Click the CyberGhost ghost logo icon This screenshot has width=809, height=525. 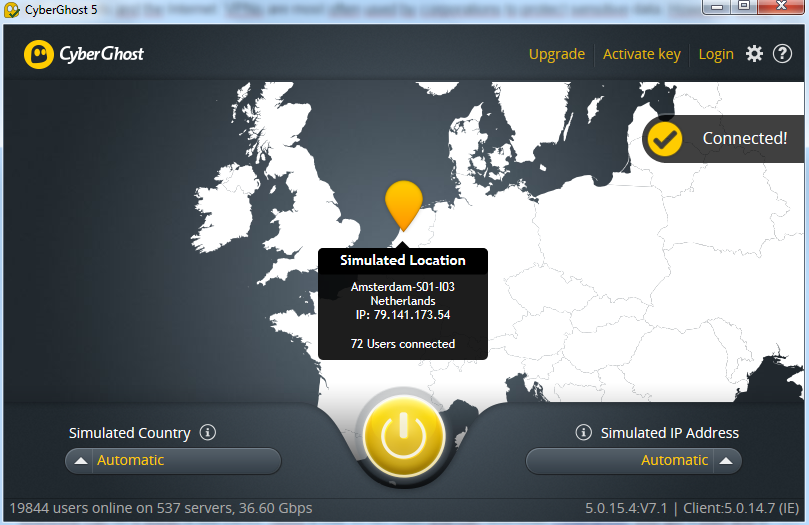pos(39,54)
